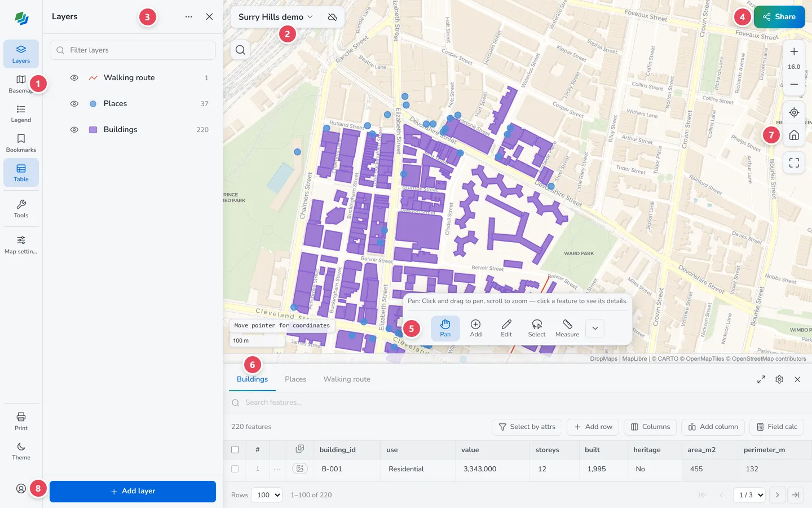Switch the Theme to dark mode
Screen dimensions: 812x508
point(21,450)
